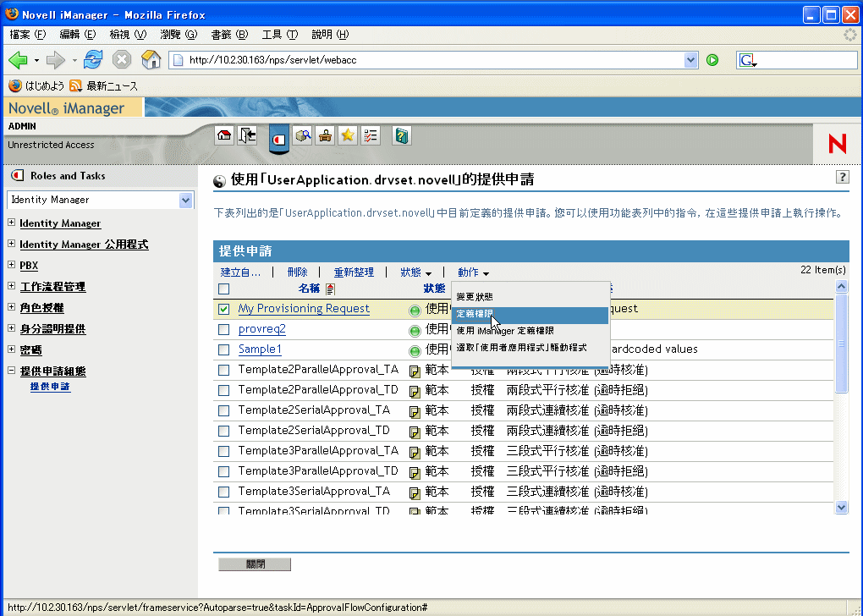The image size is (863, 616).
Task: Click the iManager Home icon
Action: tap(224, 135)
